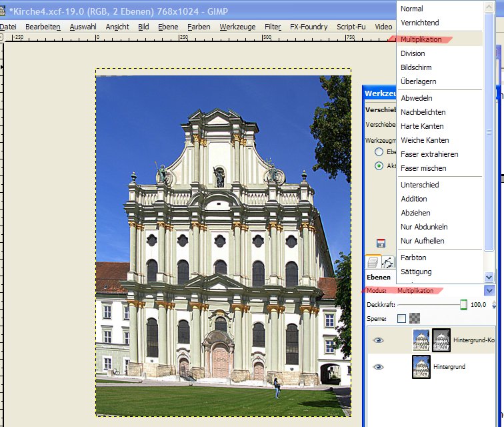Choose Vernichtend blend mode

coord(420,23)
